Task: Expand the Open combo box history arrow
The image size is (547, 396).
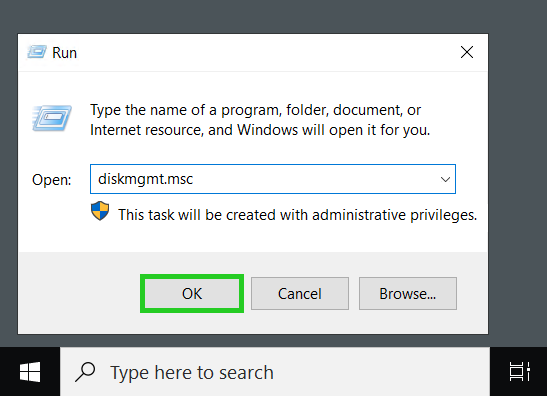Action: [445, 179]
